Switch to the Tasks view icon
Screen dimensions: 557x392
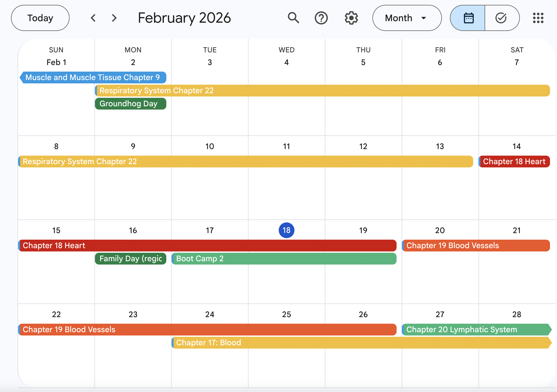501,18
